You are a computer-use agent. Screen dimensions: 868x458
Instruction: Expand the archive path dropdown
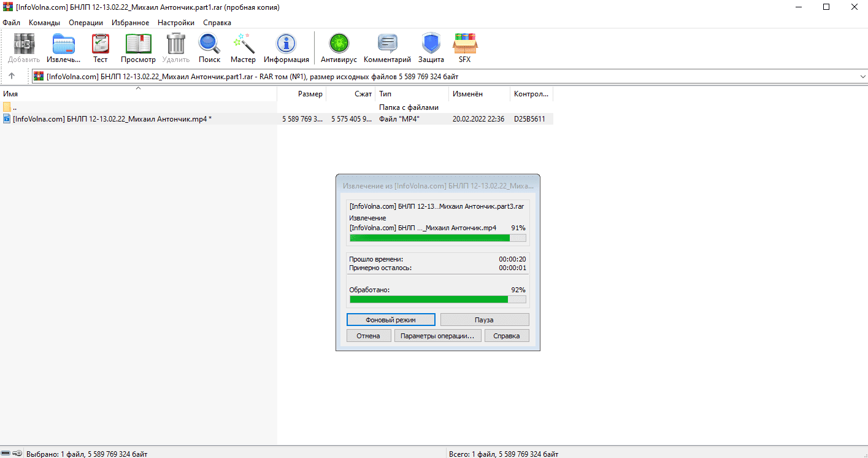(862, 77)
